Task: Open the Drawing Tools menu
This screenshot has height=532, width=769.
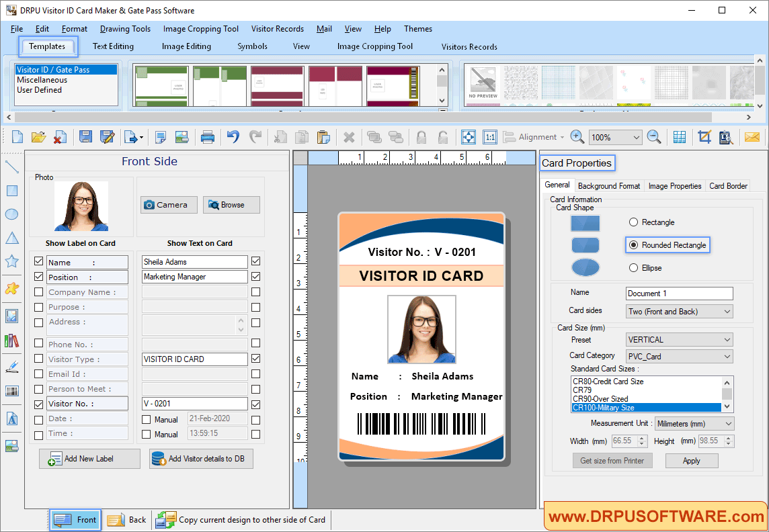Action: 125,29
